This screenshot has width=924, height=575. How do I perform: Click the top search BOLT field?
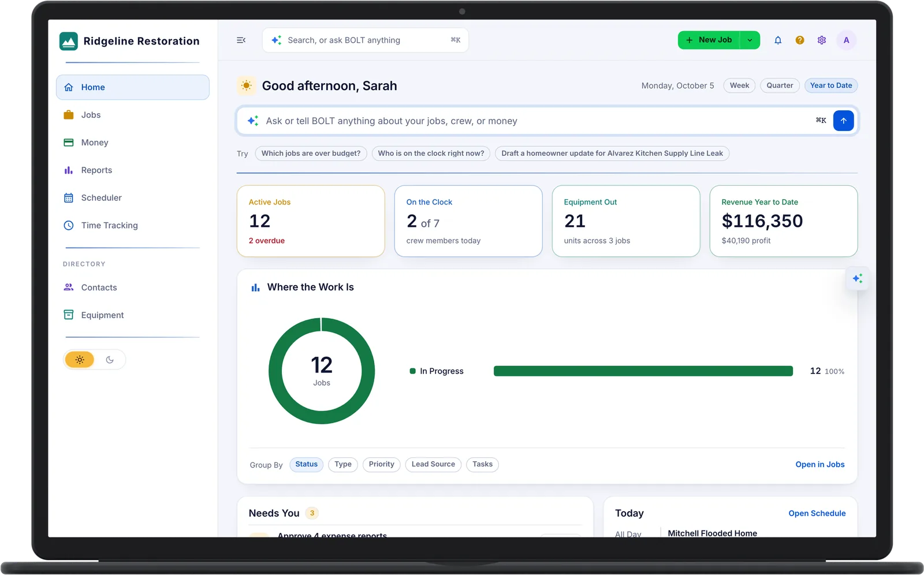point(366,40)
